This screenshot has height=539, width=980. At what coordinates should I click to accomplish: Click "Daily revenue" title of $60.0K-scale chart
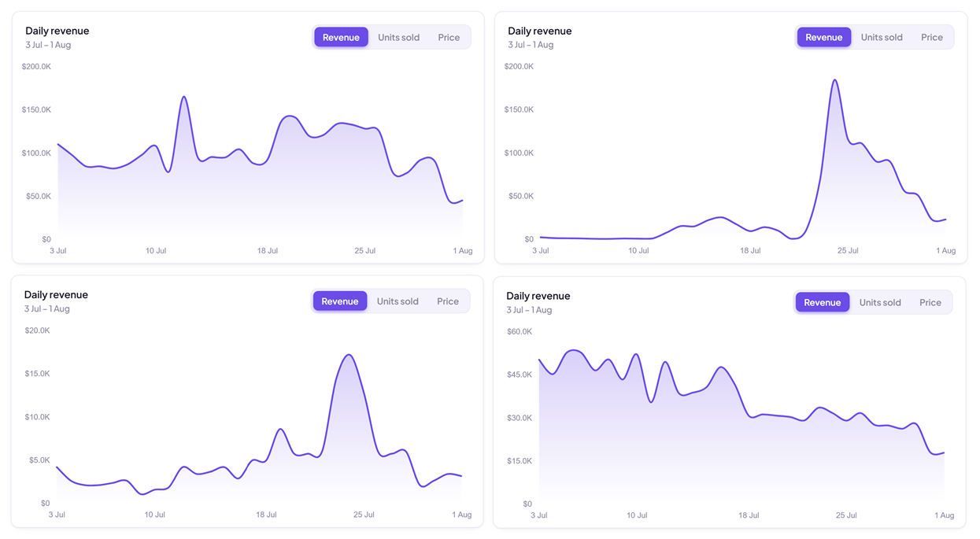538,296
